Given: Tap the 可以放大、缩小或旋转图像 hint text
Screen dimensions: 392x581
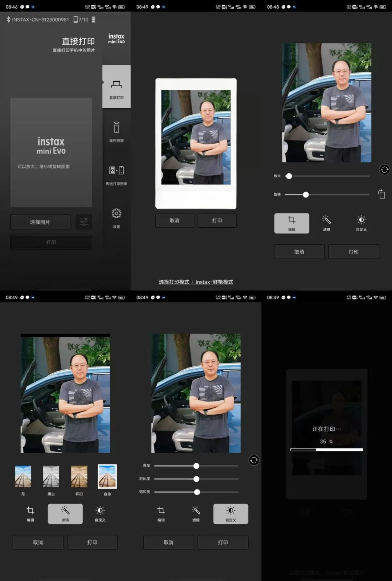Looking at the screenshot, I should pos(44,166).
